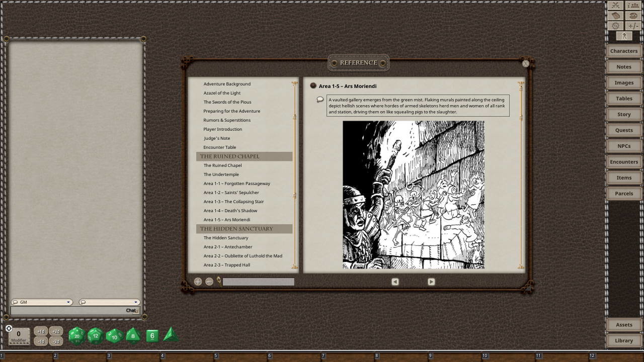Click the zoom-in plus icon in the reference window
This screenshot has width=644, height=362.
click(198, 281)
